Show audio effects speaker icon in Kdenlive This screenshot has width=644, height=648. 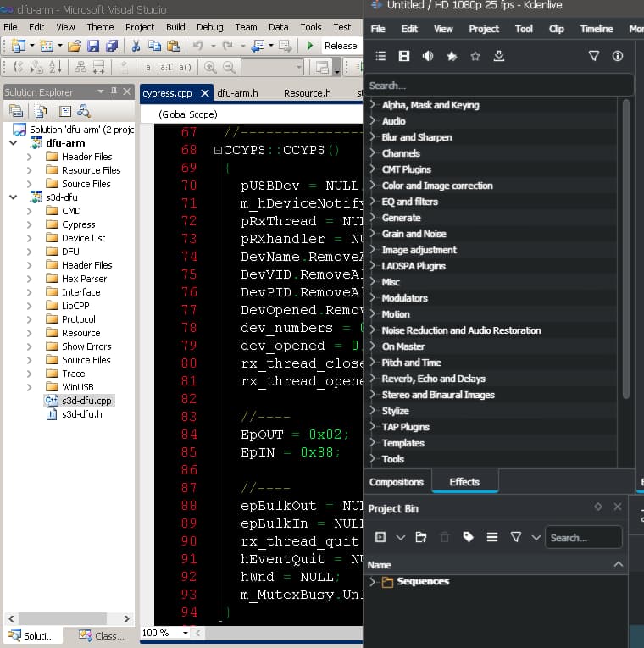pos(428,56)
